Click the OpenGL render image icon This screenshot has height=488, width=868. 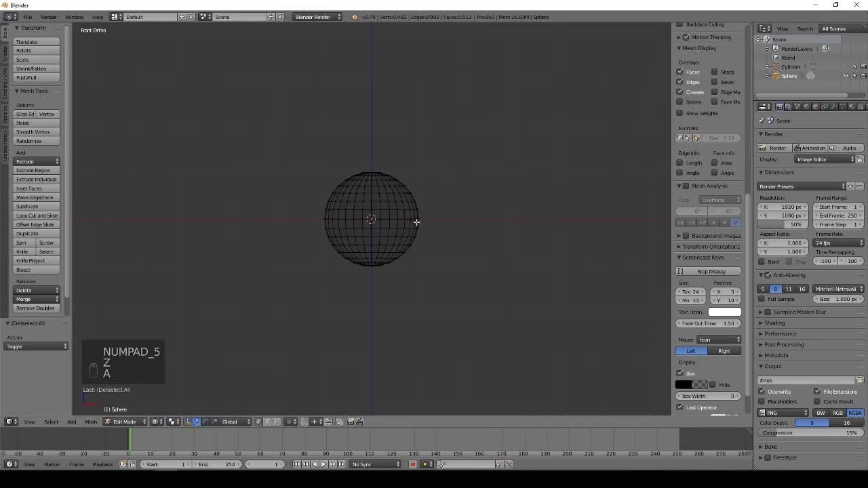point(351,422)
